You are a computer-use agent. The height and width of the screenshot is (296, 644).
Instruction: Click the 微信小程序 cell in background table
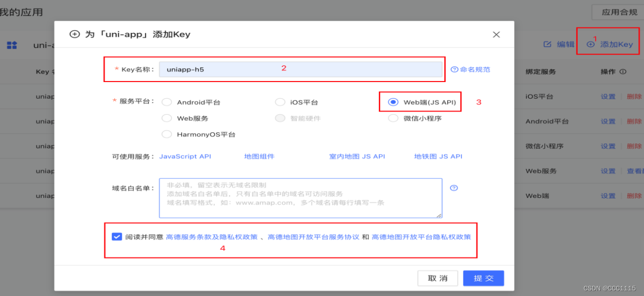[x=544, y=146]
